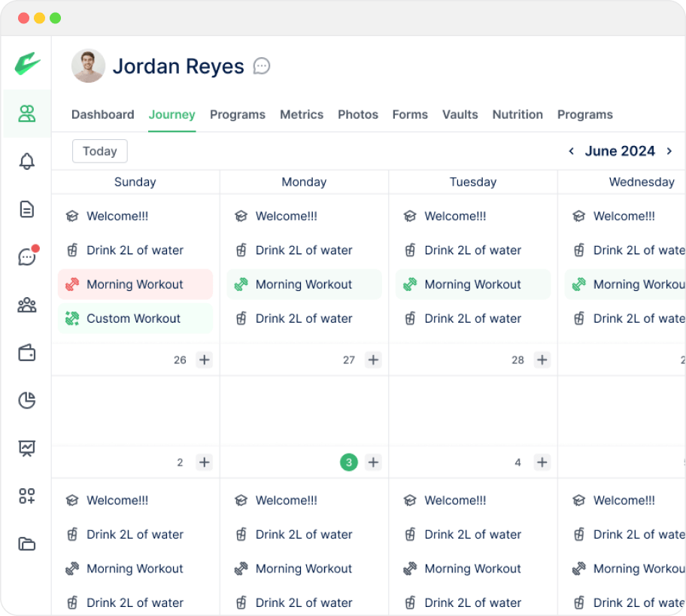This screenshot has width=686, height=616.
Task: Go to previous month using left chevron
Action: pos(571,151)
